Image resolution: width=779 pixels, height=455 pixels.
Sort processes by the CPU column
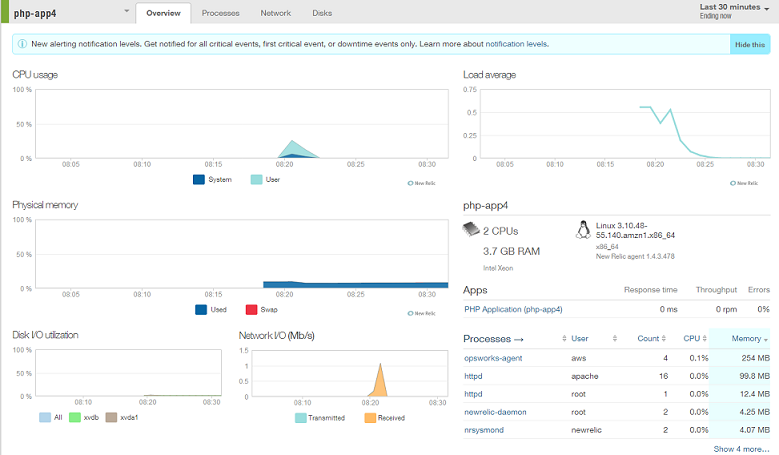click(x=692, y=338)
